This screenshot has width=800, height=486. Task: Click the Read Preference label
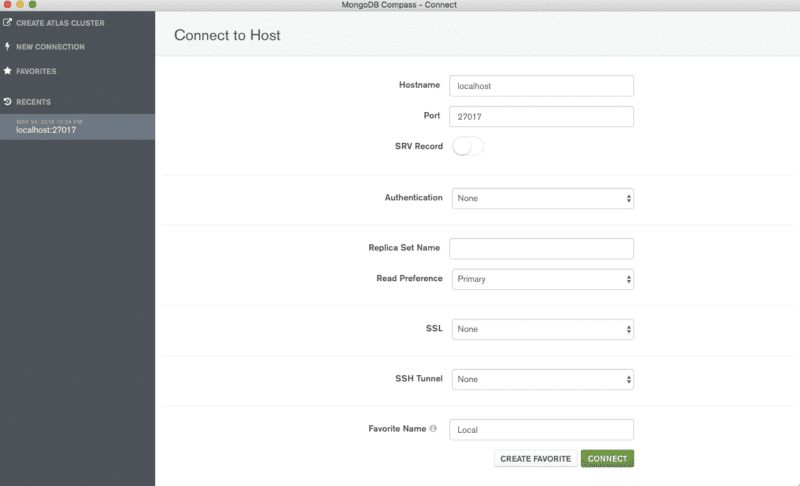[409, 278]
